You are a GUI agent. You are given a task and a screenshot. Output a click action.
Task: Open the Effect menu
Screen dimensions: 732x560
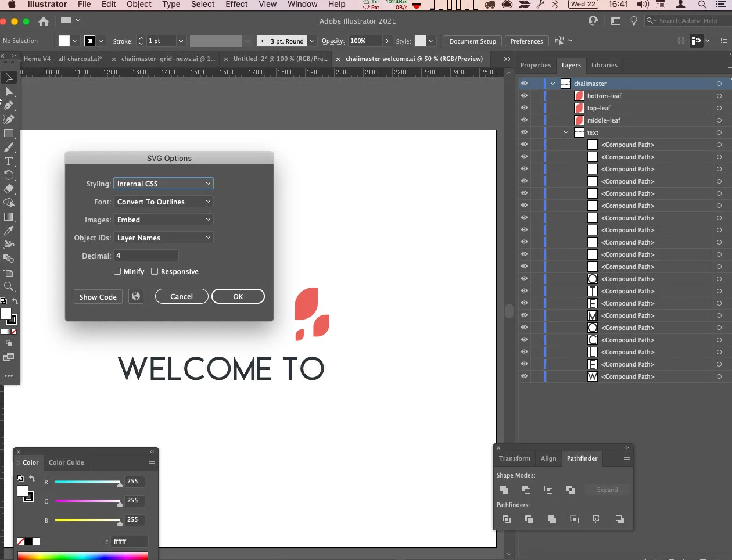point(236,4)
